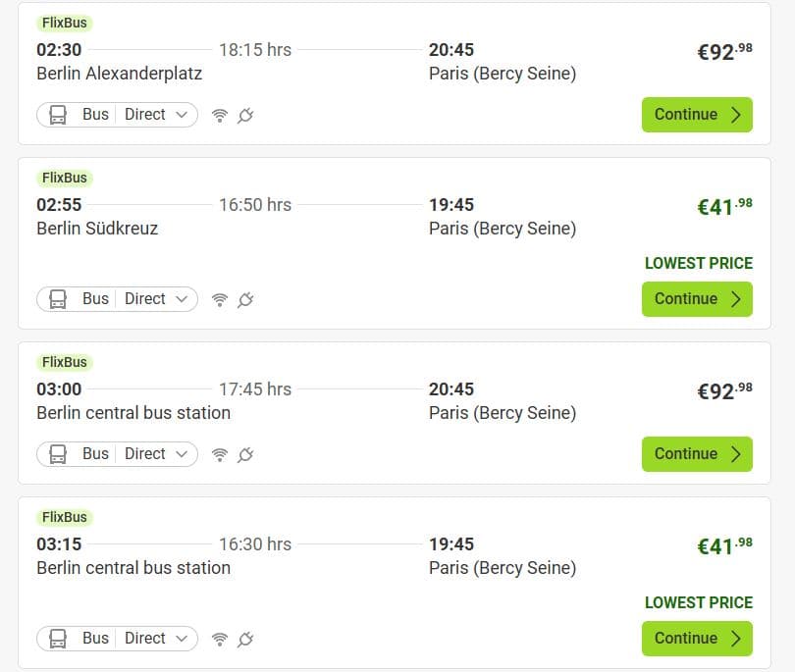Click the Wi-Fi icon on the 02:55 Südkreuz trip
The image size is (795, 672).
point(220,299)
